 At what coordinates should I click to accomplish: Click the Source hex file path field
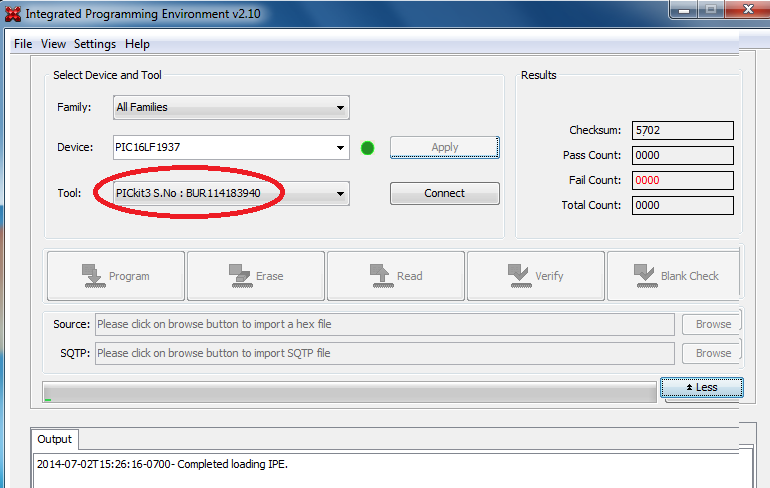click(384, 324)
